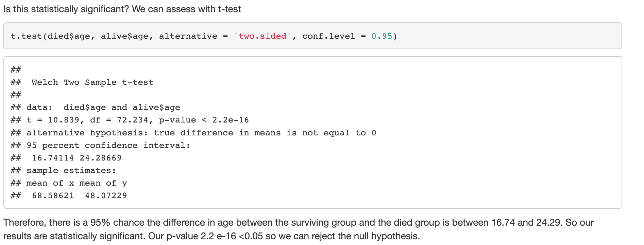This screenshot has height=245, width=644.
Task: Click the upper bound 24.28669 value
Action: tap(101, 158)
